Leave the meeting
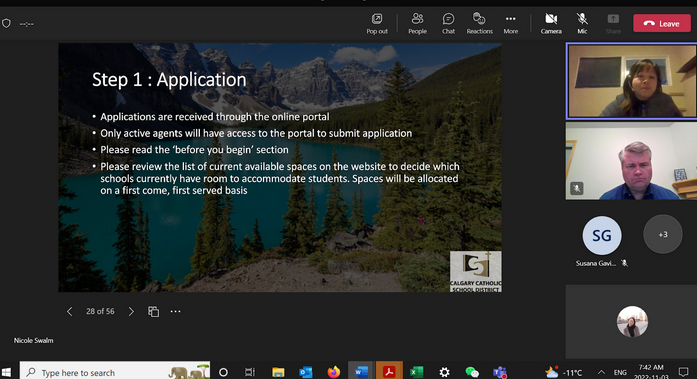Viewport: 697px width, 379px height. [x=662, y=24]
